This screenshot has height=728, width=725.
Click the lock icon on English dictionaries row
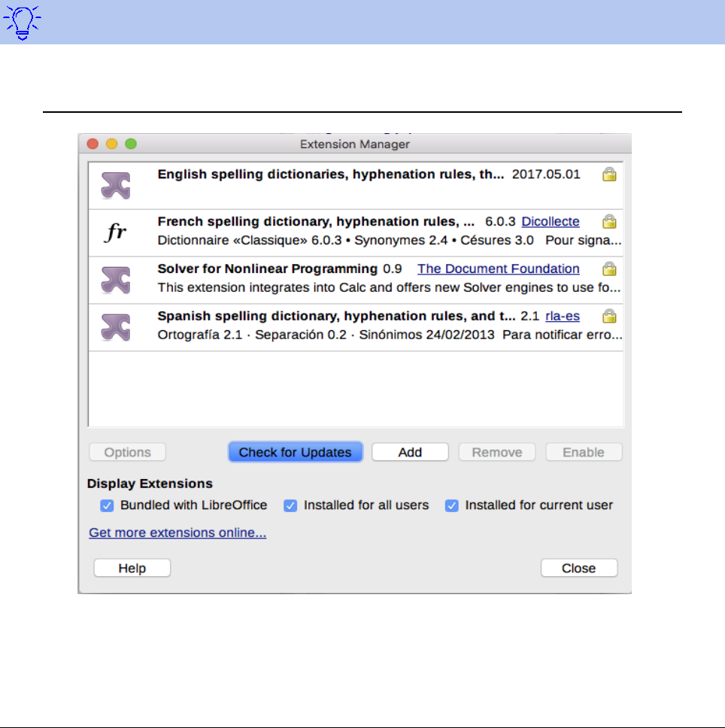[609, 174]
